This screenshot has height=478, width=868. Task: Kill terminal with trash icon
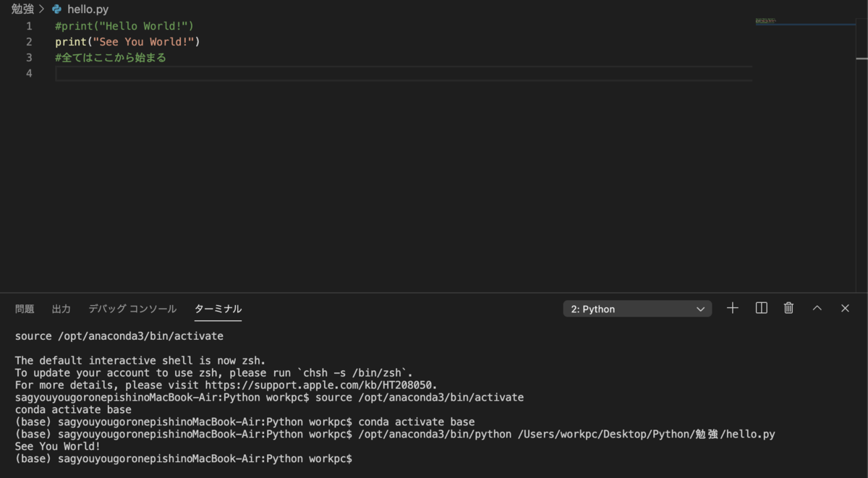[788, 308]
